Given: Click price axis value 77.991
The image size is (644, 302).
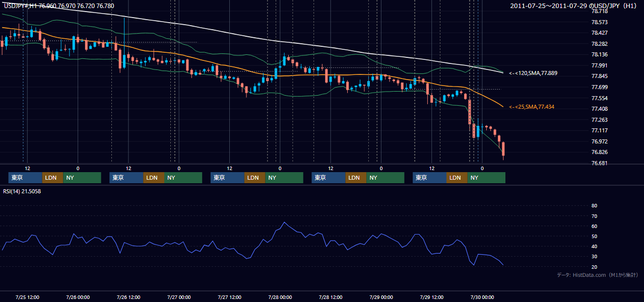Looking at the screenshot, I should click(599, 65).
